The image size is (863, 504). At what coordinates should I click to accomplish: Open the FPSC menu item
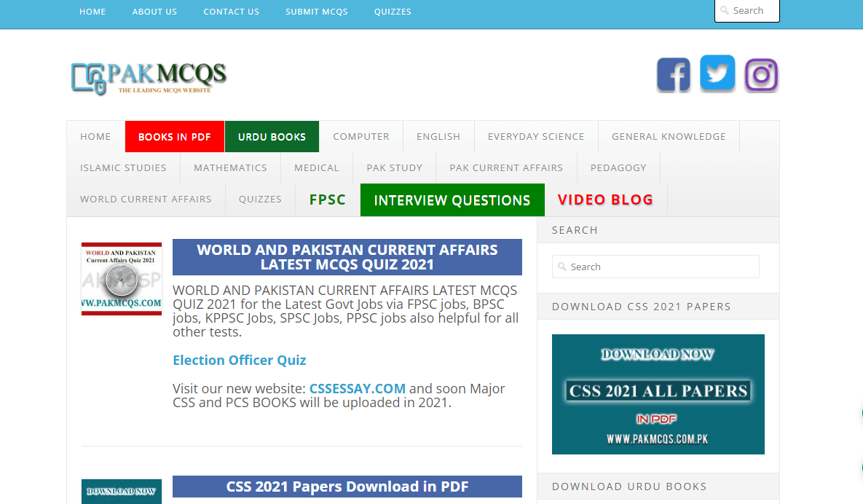tap(328, 200)
